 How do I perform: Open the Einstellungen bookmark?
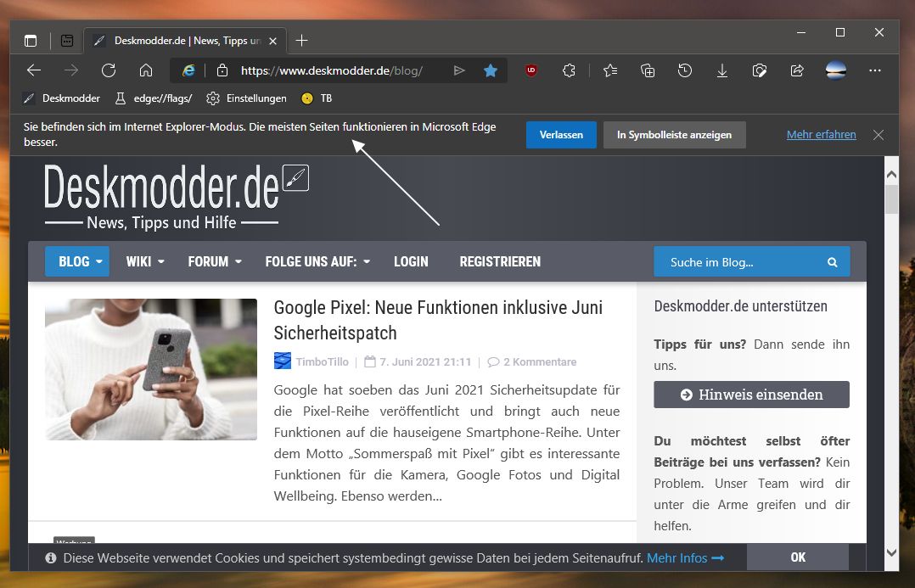(247, 98)
